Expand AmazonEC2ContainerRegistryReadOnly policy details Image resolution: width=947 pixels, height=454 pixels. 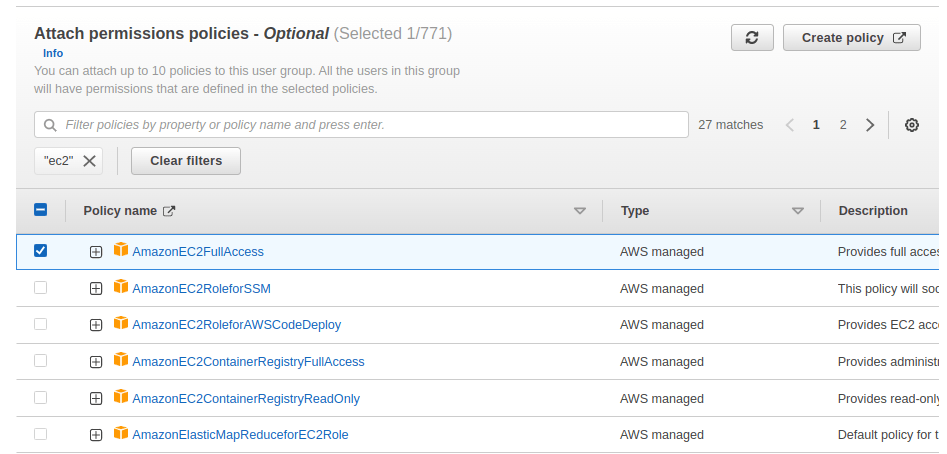click(96, 399)
